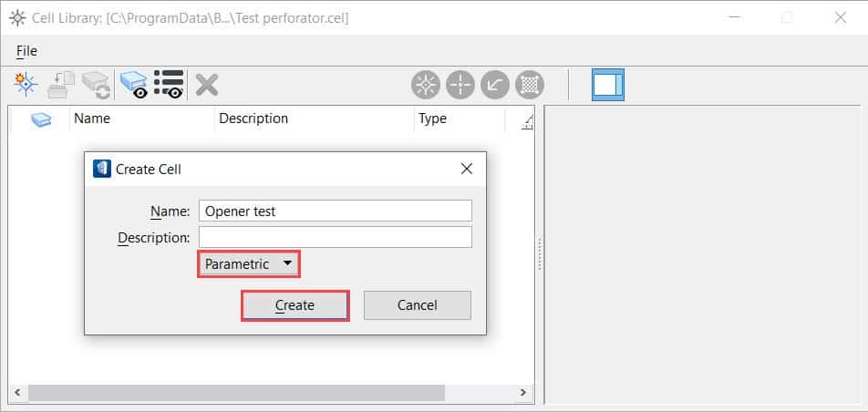Open the Parametric cell type dropdown
Viewport: 868px width, 412px height.
pos(250,264)
